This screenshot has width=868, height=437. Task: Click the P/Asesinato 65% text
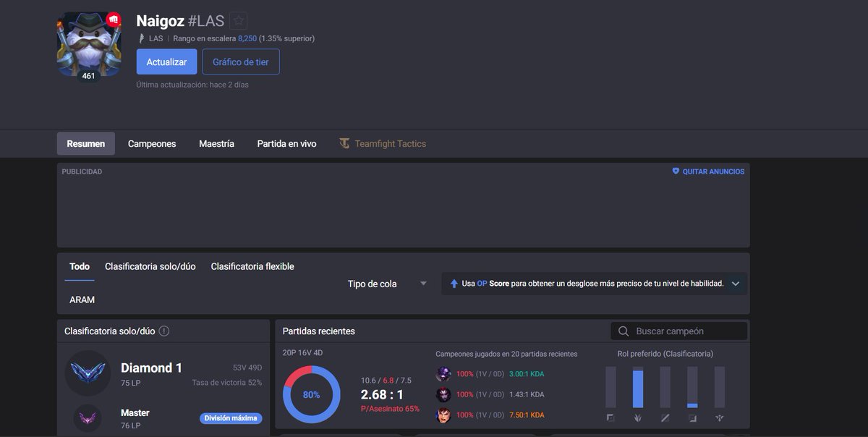pos(390,409)
